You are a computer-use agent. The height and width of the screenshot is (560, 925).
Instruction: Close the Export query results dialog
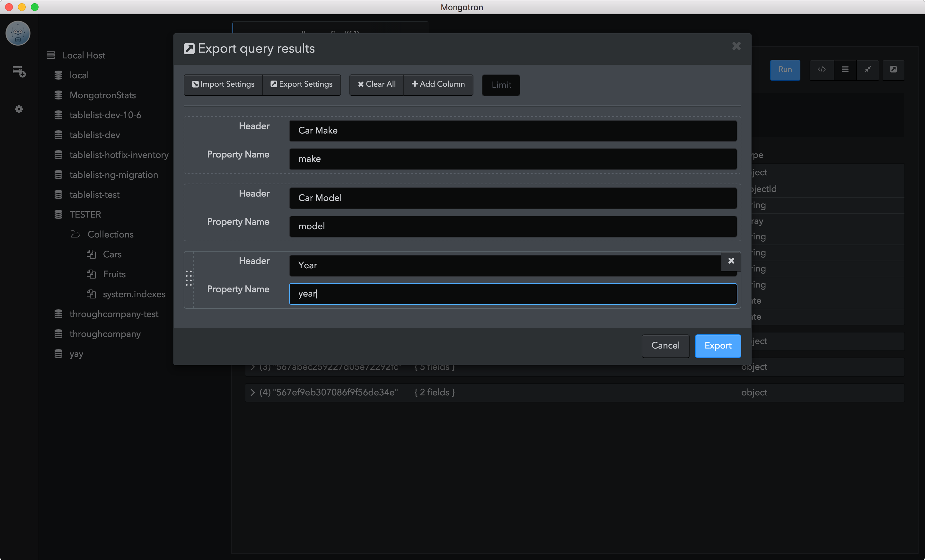tap(736, 46)
